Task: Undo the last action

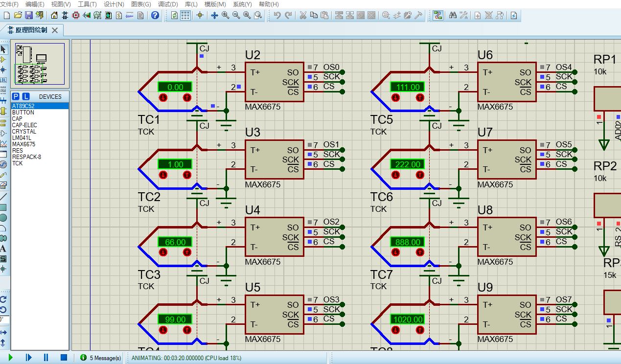Action: pos(277,15)
